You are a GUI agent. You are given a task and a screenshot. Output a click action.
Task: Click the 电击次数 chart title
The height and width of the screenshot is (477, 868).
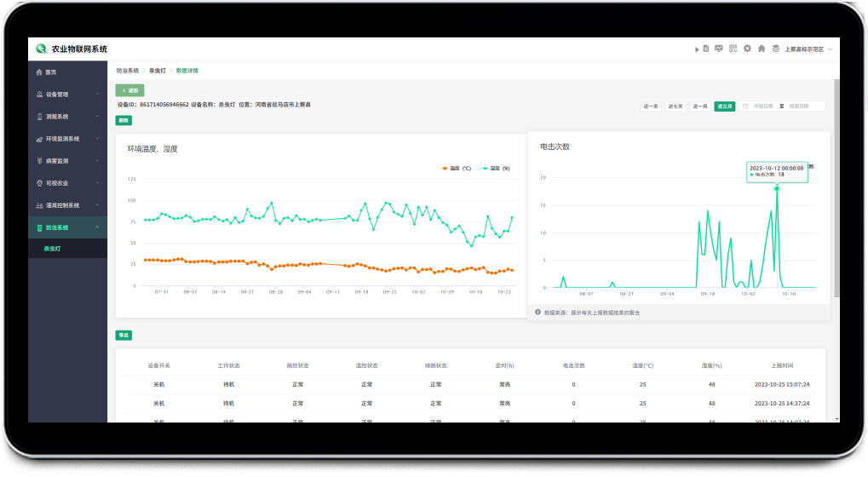point(555,147)
